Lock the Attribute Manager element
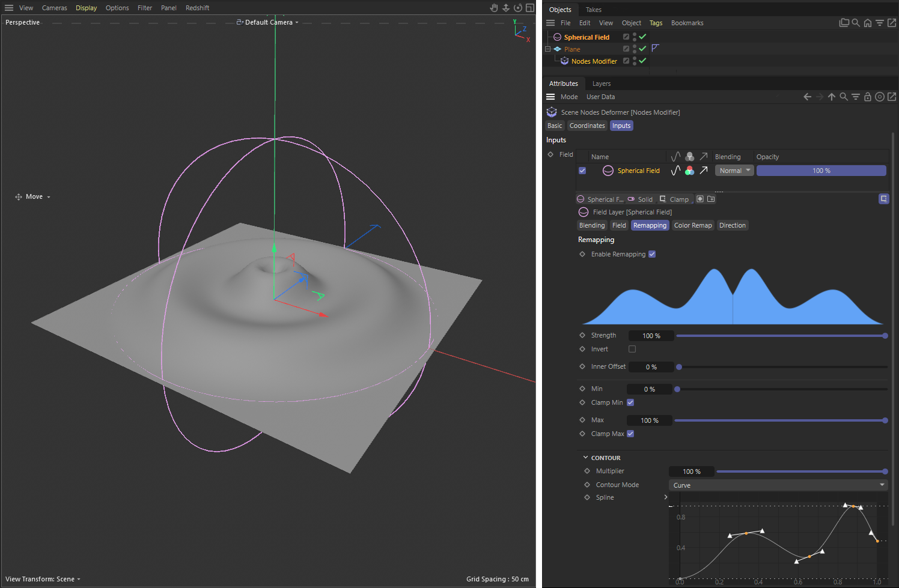The height and width of the screenshot is (588, 899). pos(868,97)
